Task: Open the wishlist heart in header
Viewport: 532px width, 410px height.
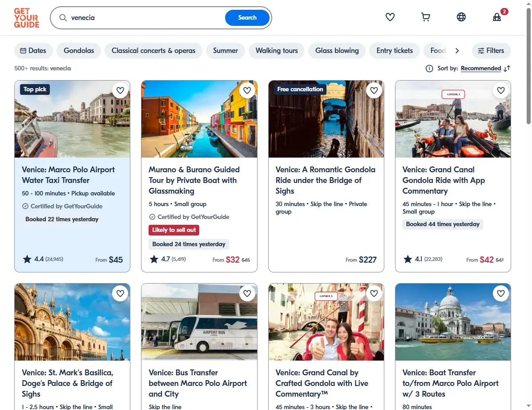Action: [x=390, y=17]
